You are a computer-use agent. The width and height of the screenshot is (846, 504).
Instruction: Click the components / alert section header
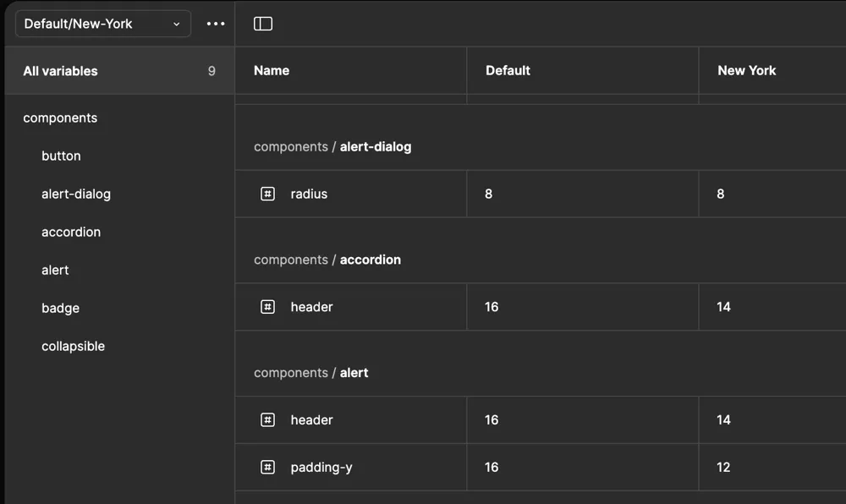coord(310,372)
